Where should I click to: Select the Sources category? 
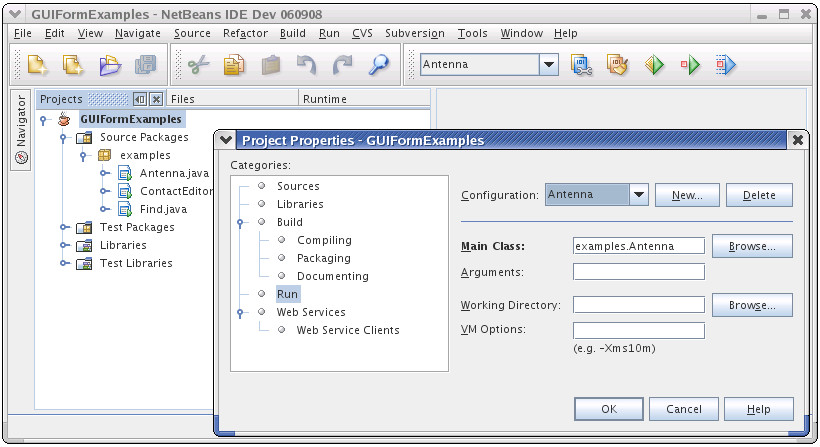point(298,186)
